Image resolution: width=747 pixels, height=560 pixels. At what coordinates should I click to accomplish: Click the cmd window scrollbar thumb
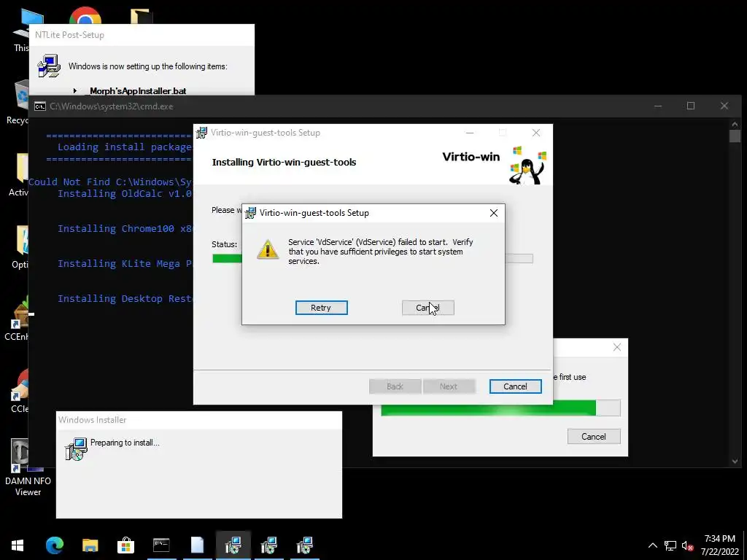click(x=735, y=136)
